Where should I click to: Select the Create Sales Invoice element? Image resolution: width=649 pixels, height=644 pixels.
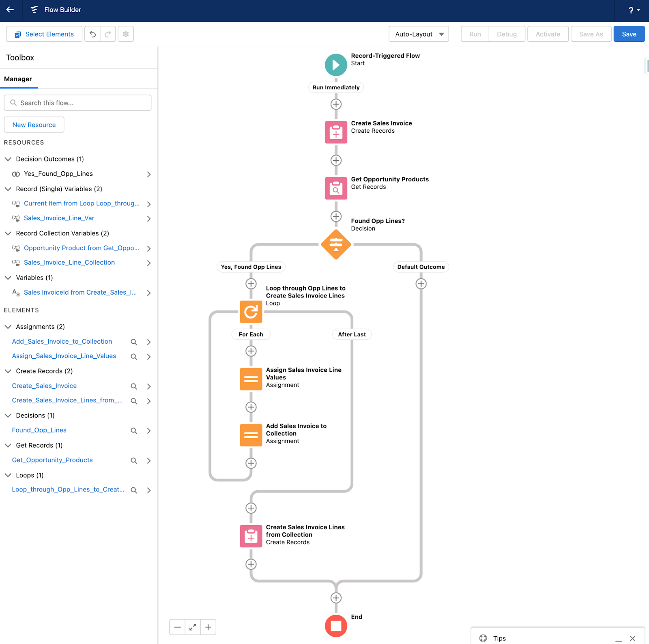[x=336, y=132]
